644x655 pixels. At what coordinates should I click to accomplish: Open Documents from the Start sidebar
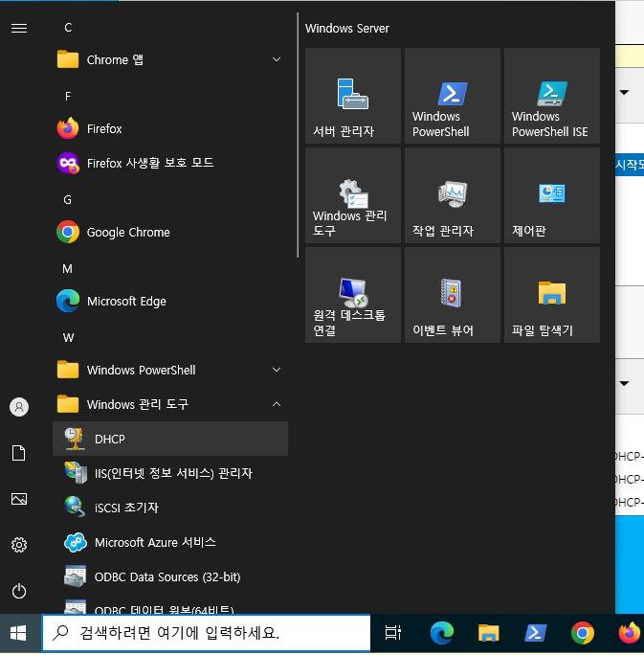click(19, 453)
